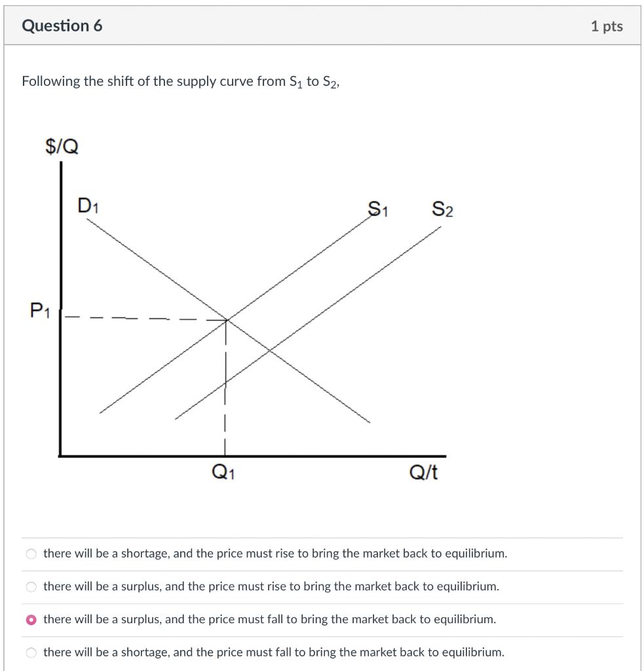The height and width of the screenshot is (671, 644).
Task: Click the S1 supply curve label
Action: tap(377, 210)
